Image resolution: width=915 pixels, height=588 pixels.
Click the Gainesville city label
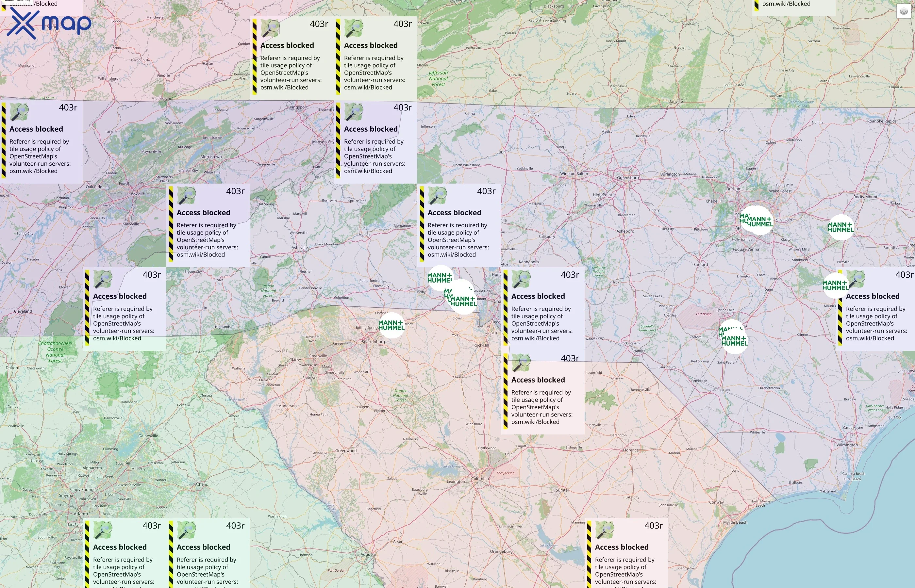tap(148, 436)
